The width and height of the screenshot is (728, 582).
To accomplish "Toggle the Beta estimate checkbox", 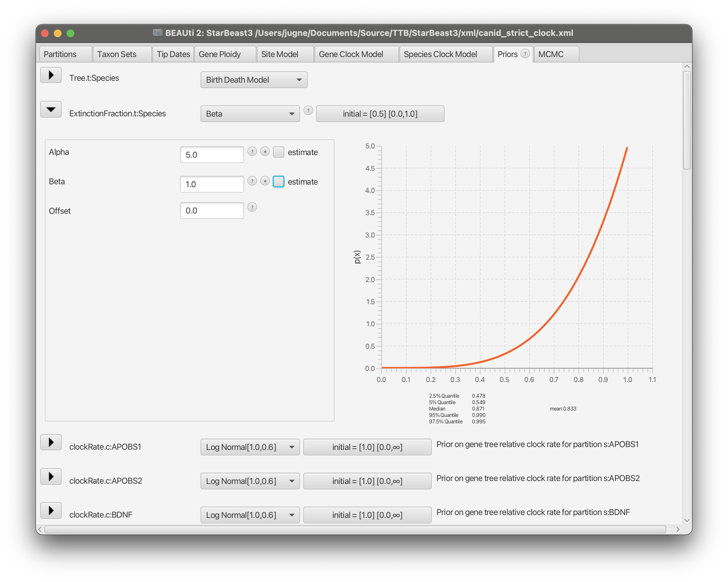I will pyautogui.click(x=278, y=182).
